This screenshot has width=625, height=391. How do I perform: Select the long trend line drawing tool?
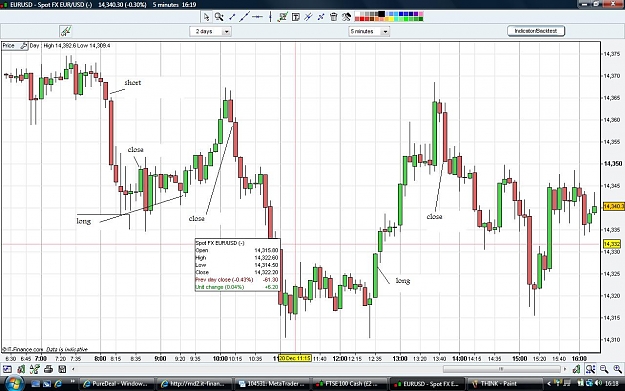[244, 17]
